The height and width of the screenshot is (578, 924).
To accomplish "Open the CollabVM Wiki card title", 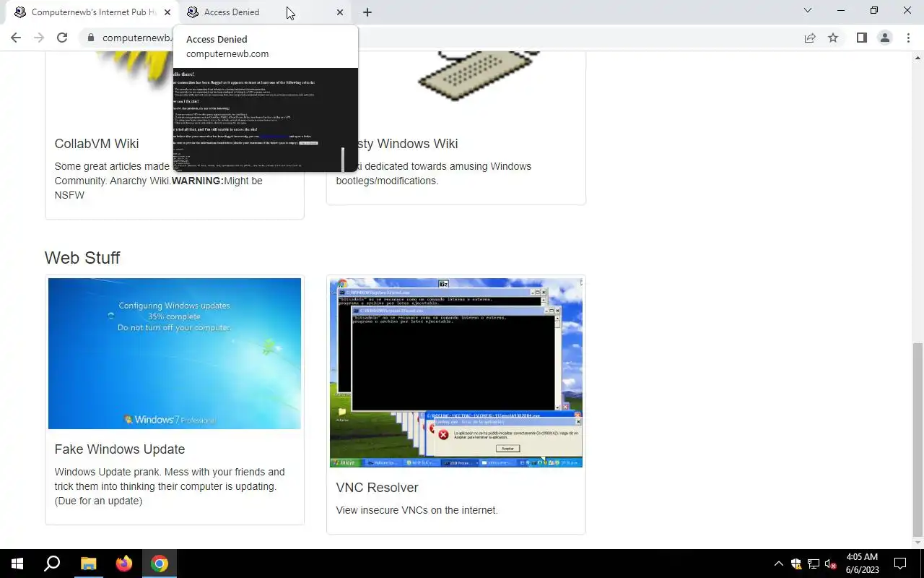I will (97, 144).
